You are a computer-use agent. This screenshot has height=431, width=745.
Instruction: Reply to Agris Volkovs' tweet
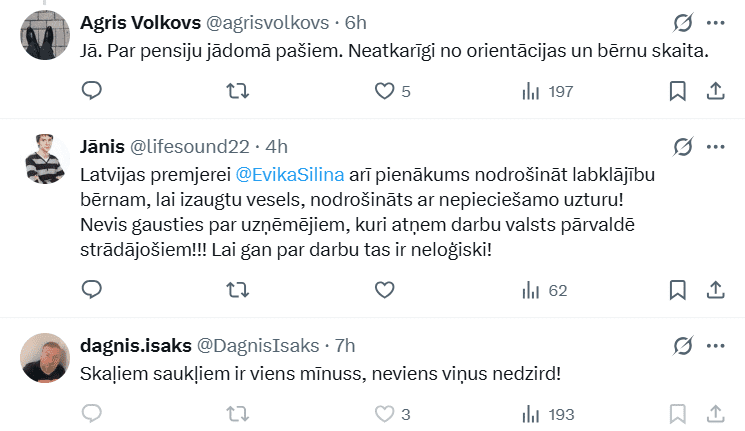click(x=91, y=91)
